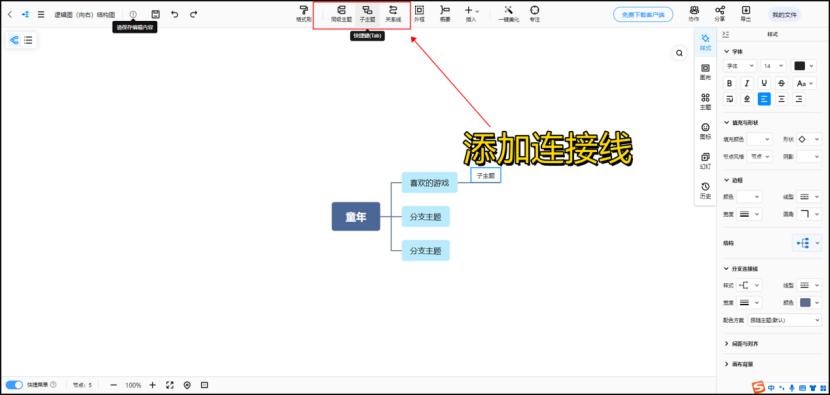
Task: Open the search magnifier on the canvas
Action: (679, 53)
